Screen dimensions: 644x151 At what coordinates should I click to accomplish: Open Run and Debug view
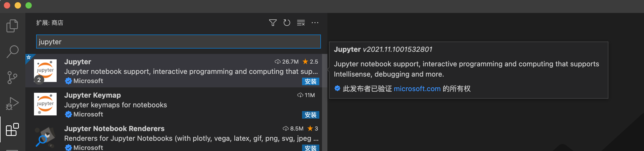pyautogui.click(x=12, y=104)
